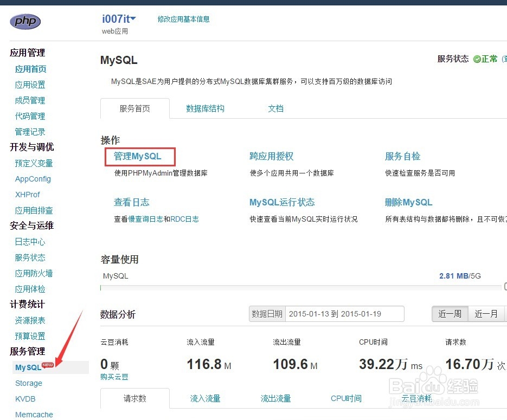The image size is (507, 420).
Task: Click 服务自检 link
Action: (402, 157)
